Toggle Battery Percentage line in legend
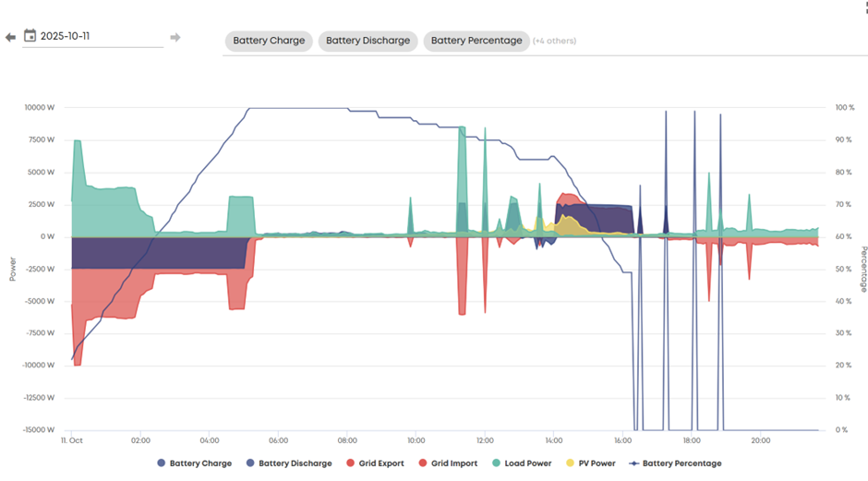Screen dimensions: 868x481 pos(675,463)
